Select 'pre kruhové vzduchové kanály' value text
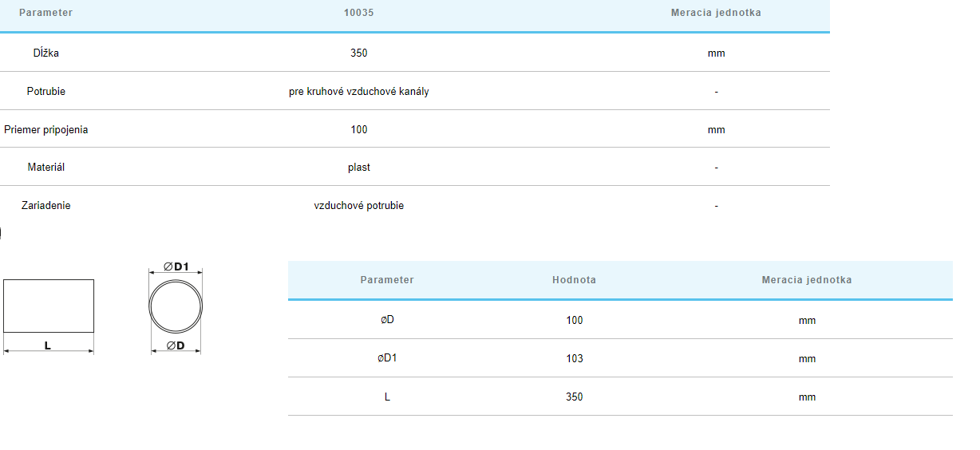Image resolution: width=980 pixels, height=450 pixels. point(358,92)
